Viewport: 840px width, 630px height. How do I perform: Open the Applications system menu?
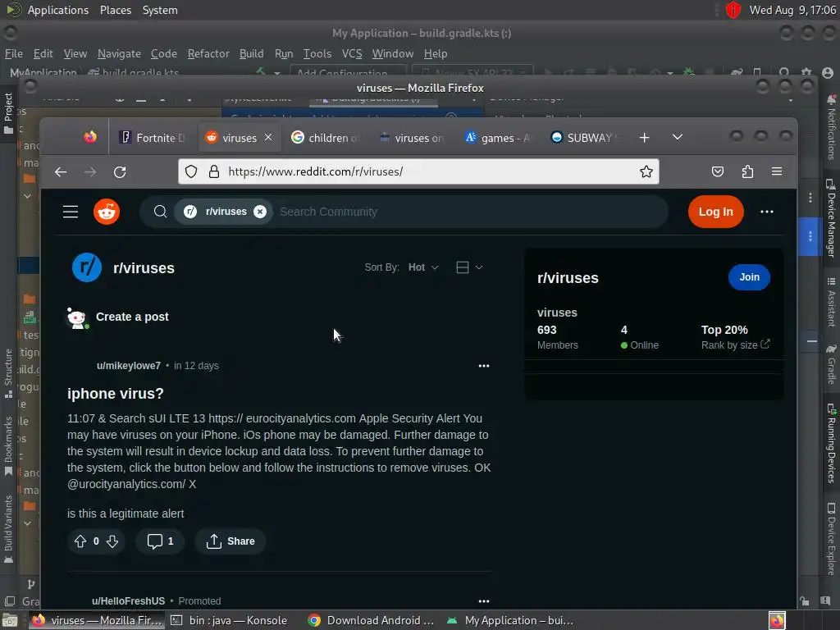(58, 10)
